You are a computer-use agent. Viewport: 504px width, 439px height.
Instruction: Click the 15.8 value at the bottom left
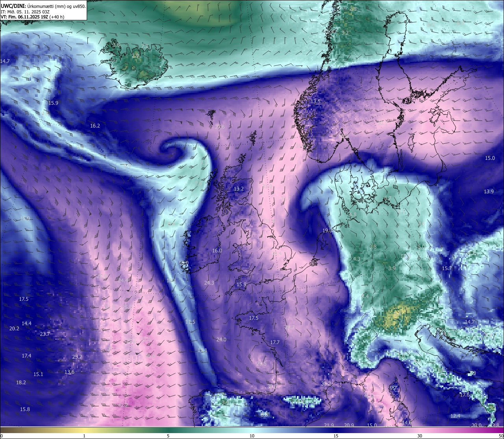(x=25, y=409)
